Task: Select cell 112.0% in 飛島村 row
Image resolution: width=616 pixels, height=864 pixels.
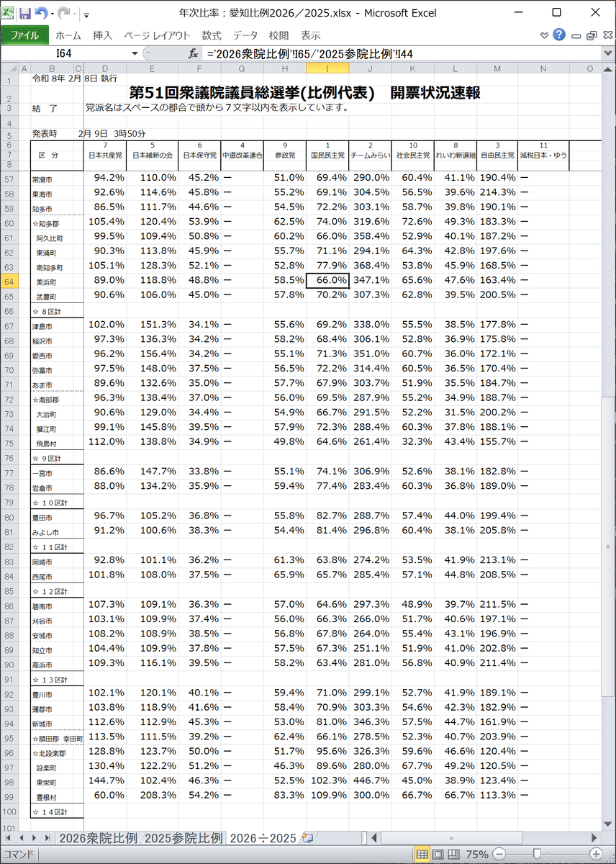Action: pos(104,443)
